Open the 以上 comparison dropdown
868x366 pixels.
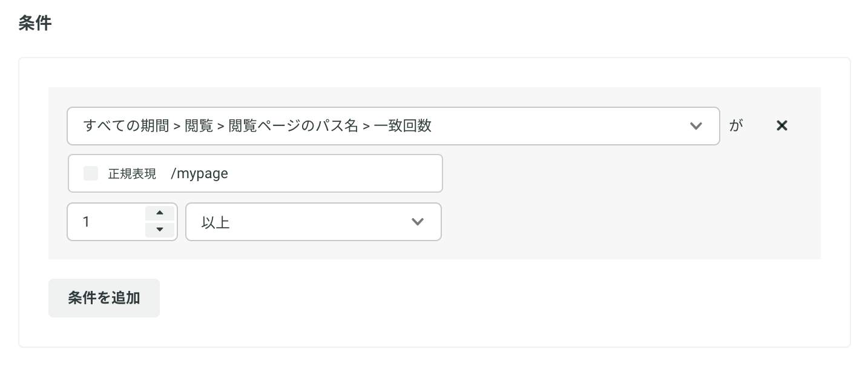pos(313,222)
